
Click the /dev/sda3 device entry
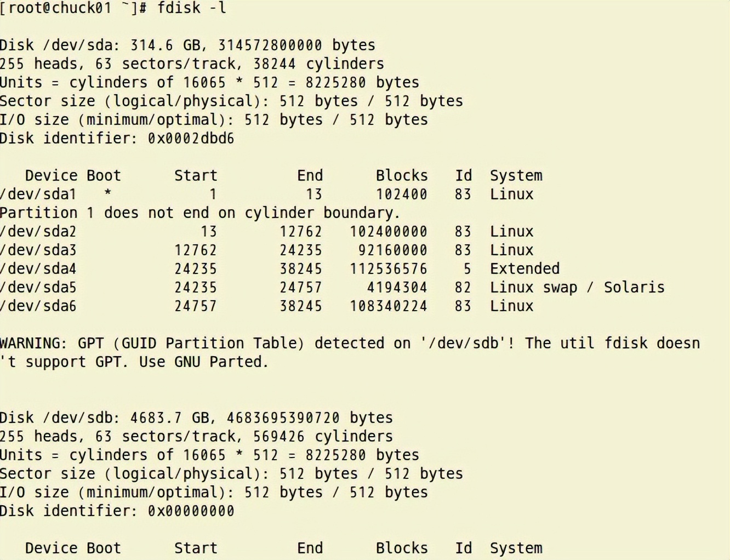pyautogui.click(x=38, y=250)
